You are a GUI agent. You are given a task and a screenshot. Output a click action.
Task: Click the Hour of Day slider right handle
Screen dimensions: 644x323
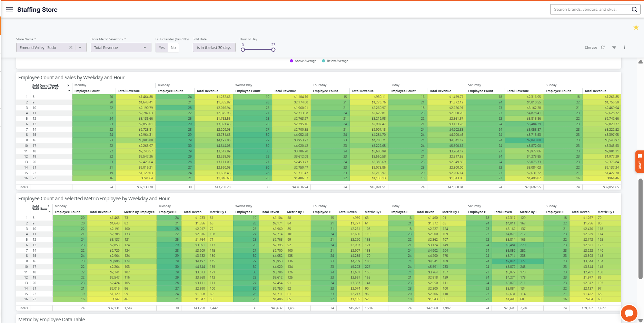[x=273, y=50]
